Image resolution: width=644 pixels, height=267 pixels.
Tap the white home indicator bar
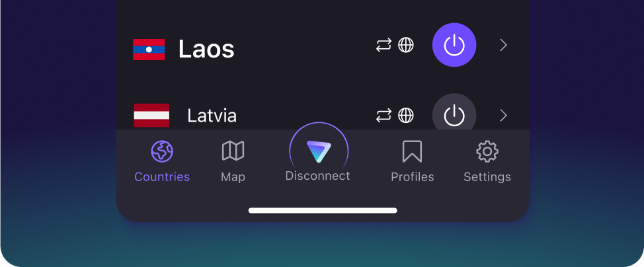click(323, 211)
